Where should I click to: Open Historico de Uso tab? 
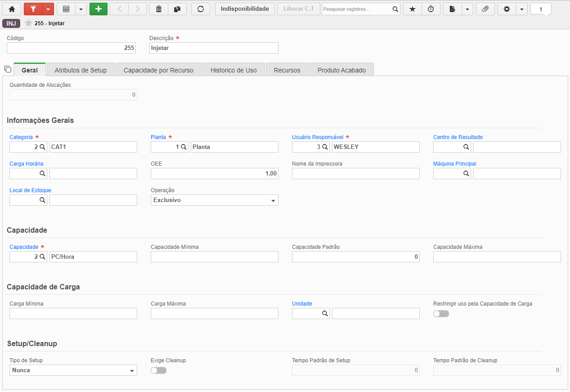(x=233, y=70)
